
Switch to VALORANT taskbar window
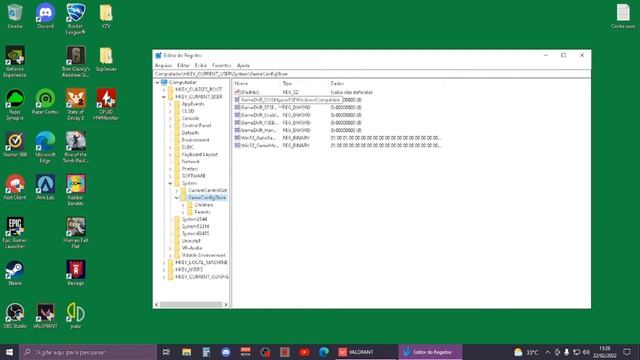pyautogui.click(x=367, y=352)
